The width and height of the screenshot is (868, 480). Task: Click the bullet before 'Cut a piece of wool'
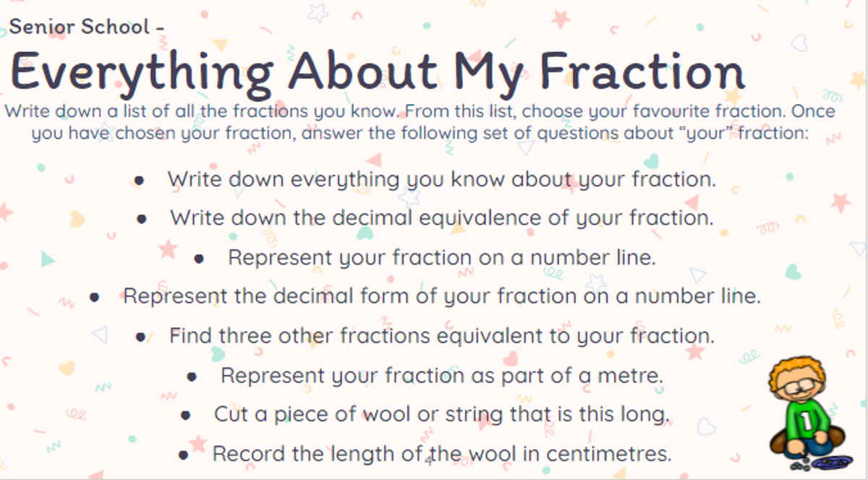(x=185, y=416)
